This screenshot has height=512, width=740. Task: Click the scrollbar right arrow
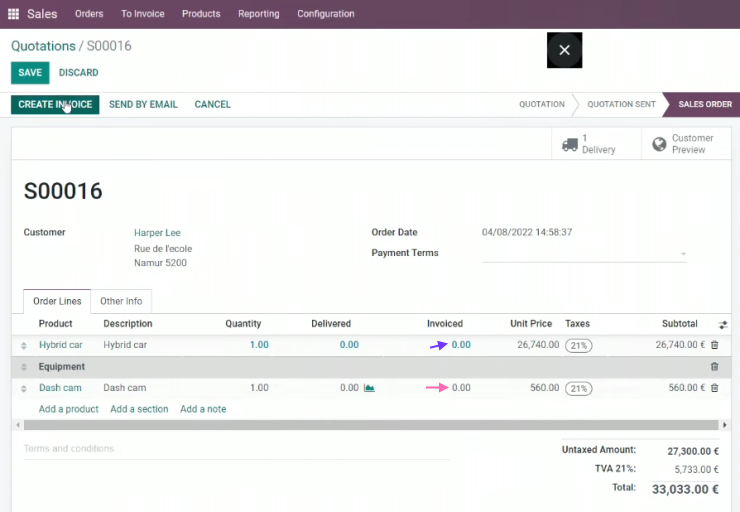click(724, 425)
